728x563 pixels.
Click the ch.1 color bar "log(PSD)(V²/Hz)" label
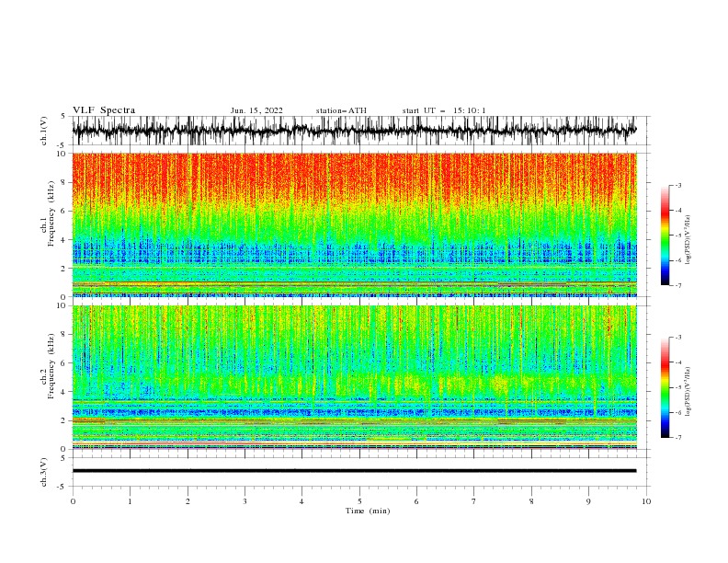(688, 240)
